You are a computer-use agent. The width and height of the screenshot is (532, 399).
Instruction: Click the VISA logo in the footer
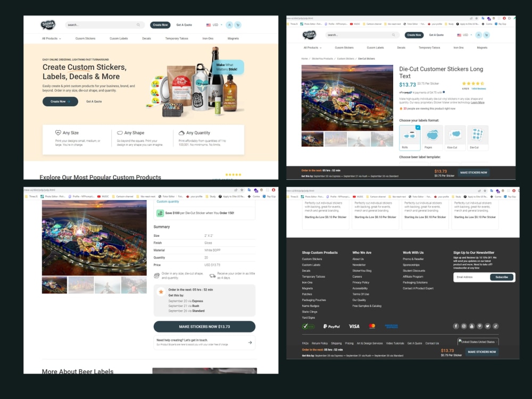click(354, 327)
